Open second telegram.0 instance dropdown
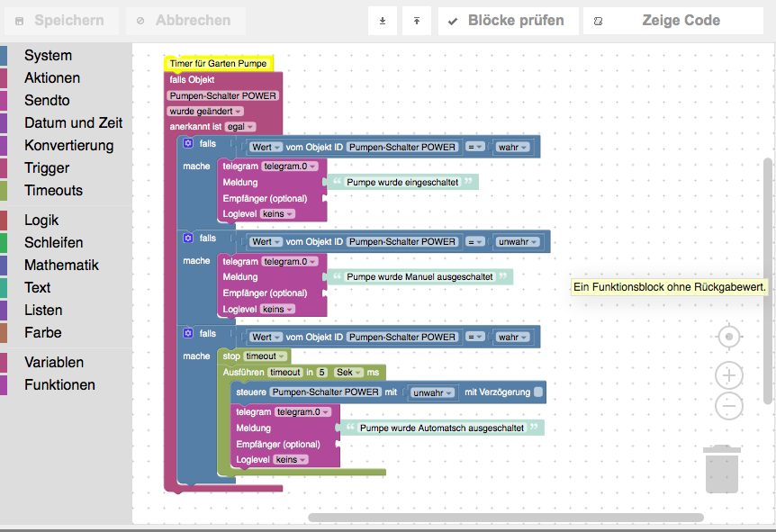 [x=290, y=261]
